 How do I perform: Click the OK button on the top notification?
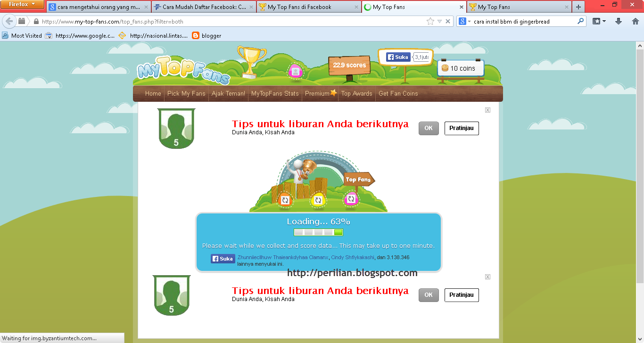428,128
